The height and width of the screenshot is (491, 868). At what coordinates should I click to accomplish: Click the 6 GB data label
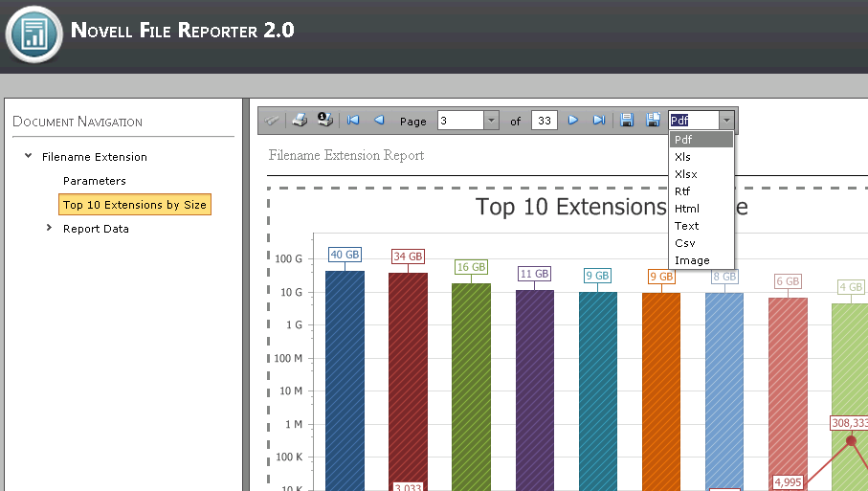pos(788,281)
